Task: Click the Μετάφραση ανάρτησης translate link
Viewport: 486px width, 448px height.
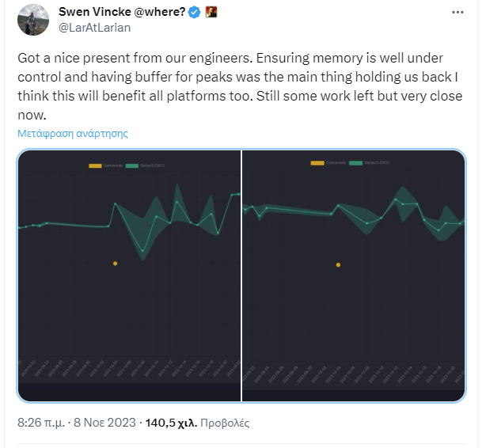Action: pyautogui.click(x=73, y=134)
